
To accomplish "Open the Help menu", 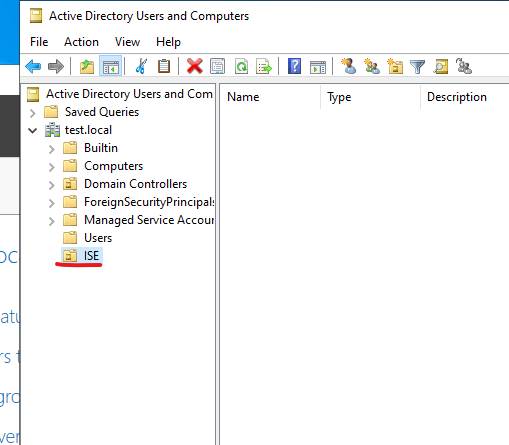I will (168, 42).
